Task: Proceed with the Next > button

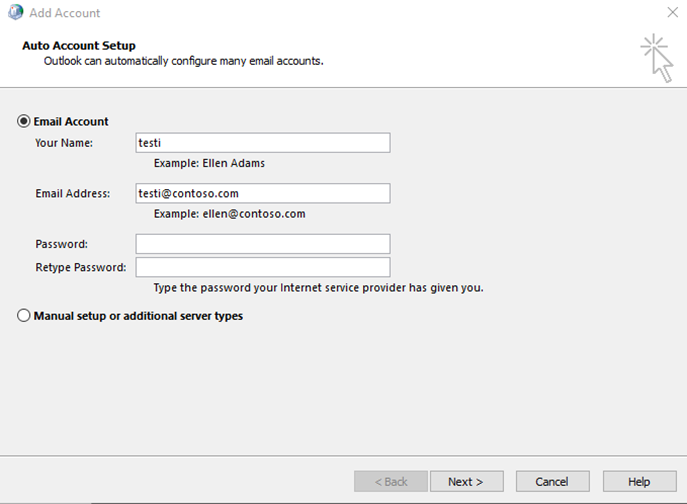Action: 467,482
